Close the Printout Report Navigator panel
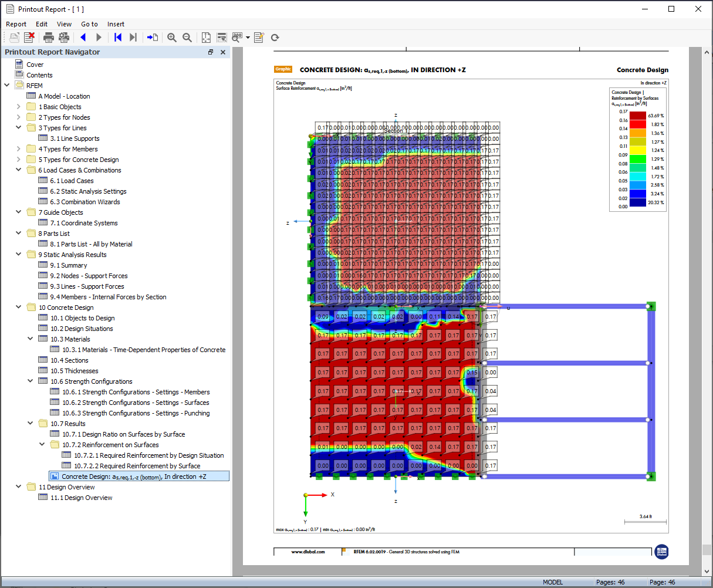The width and height of the screenshot is (713, 588). tap(223, 52)
